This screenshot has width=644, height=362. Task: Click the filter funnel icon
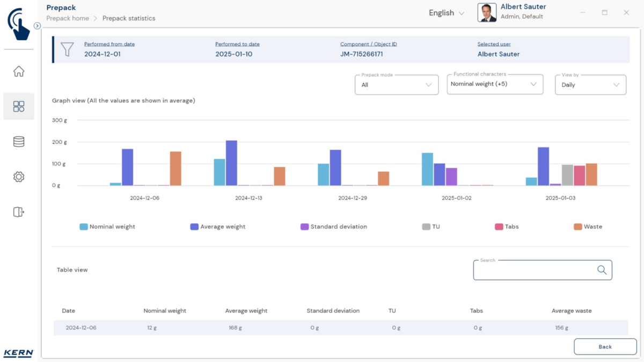tap(67, 49)
